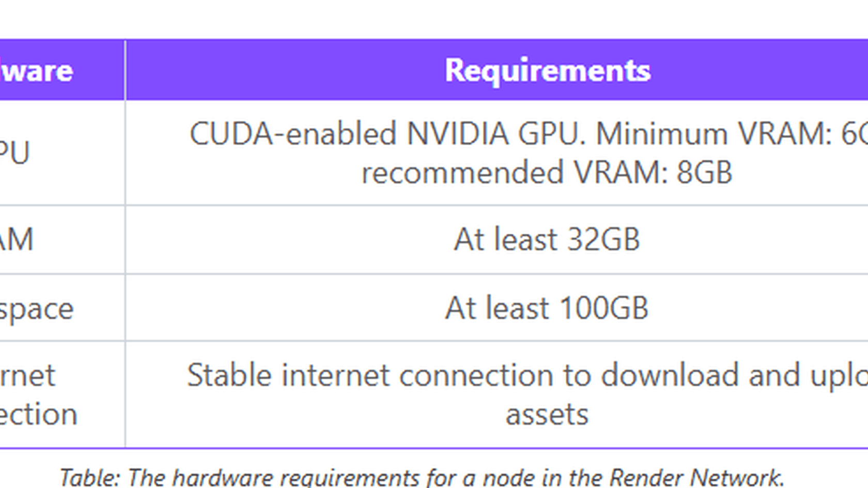Click the cut-off "AM" row label

pyautogui.click(x=17, y=239)
